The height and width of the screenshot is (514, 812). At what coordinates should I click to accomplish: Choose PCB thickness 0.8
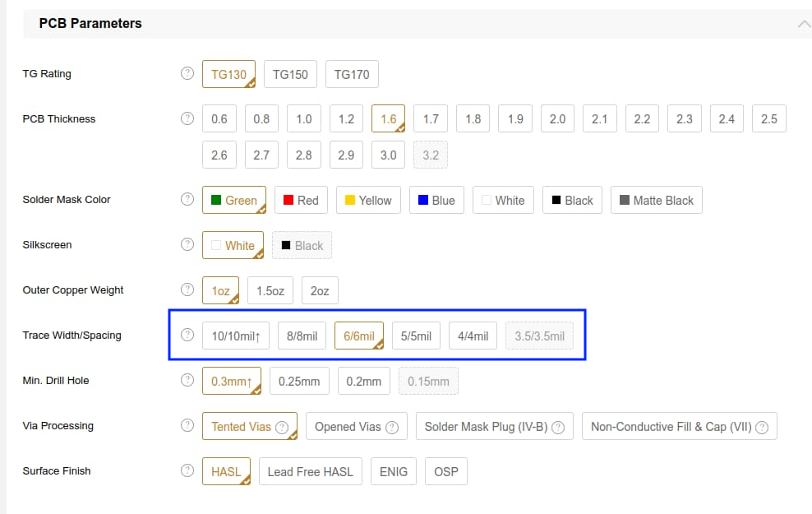261,118
